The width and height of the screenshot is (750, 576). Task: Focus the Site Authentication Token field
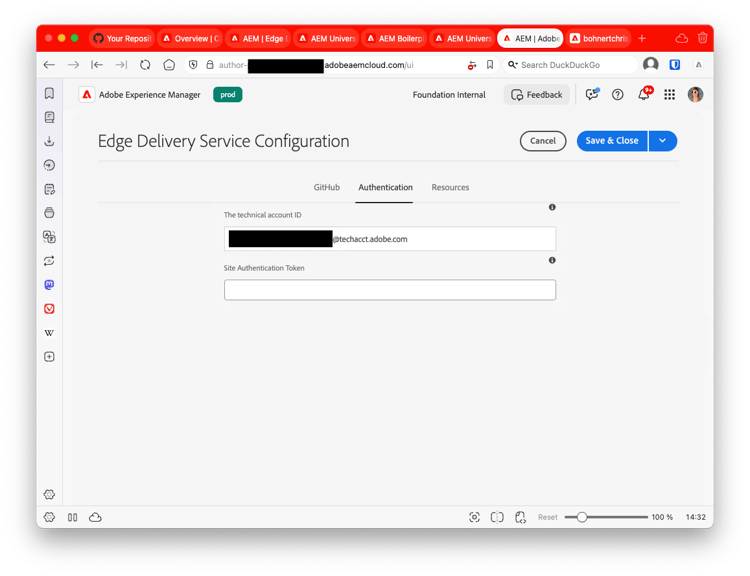(390, 290)
